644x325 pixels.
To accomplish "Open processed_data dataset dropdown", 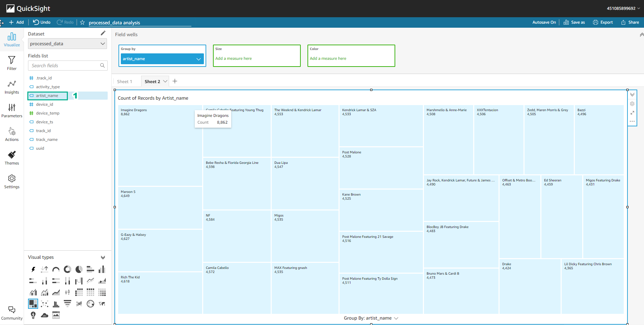I will point(68,44).
